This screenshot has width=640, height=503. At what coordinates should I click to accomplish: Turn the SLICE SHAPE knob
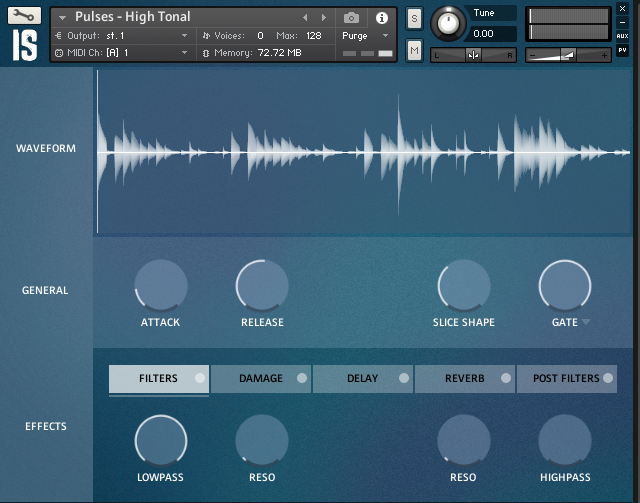coord(464,285)
